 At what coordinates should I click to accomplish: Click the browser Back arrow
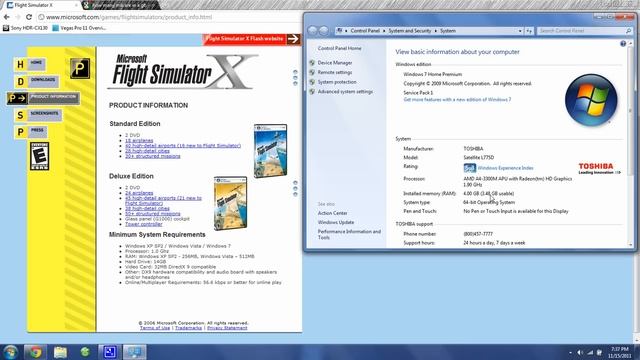coord(7,17)
